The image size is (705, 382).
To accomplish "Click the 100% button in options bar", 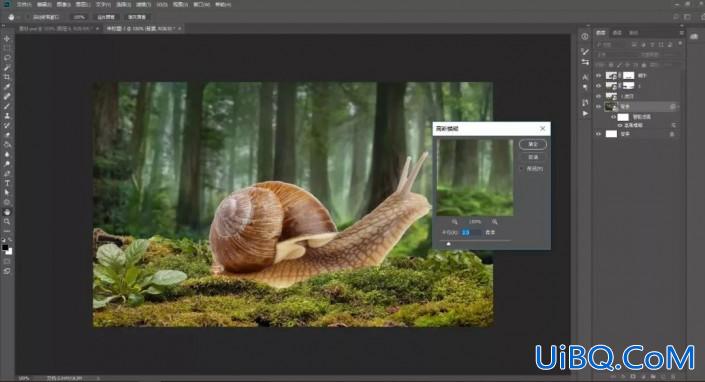I will (x=79, y=17).
